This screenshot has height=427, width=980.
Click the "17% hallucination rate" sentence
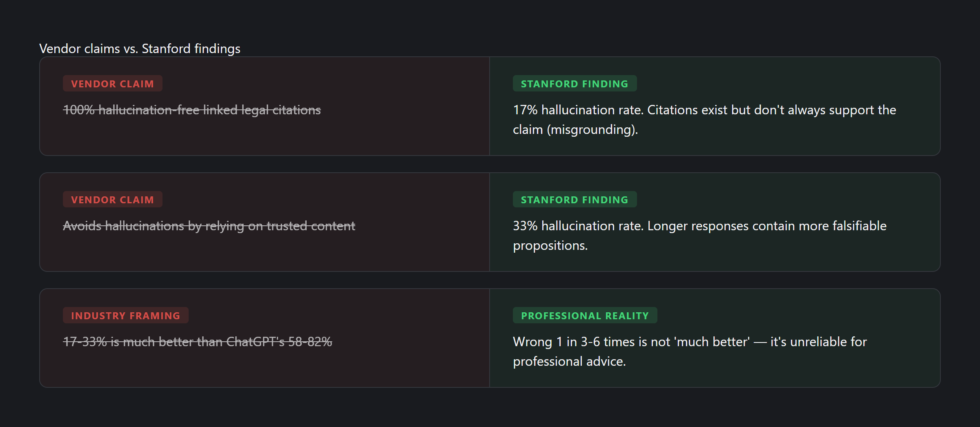pos(578,110)
